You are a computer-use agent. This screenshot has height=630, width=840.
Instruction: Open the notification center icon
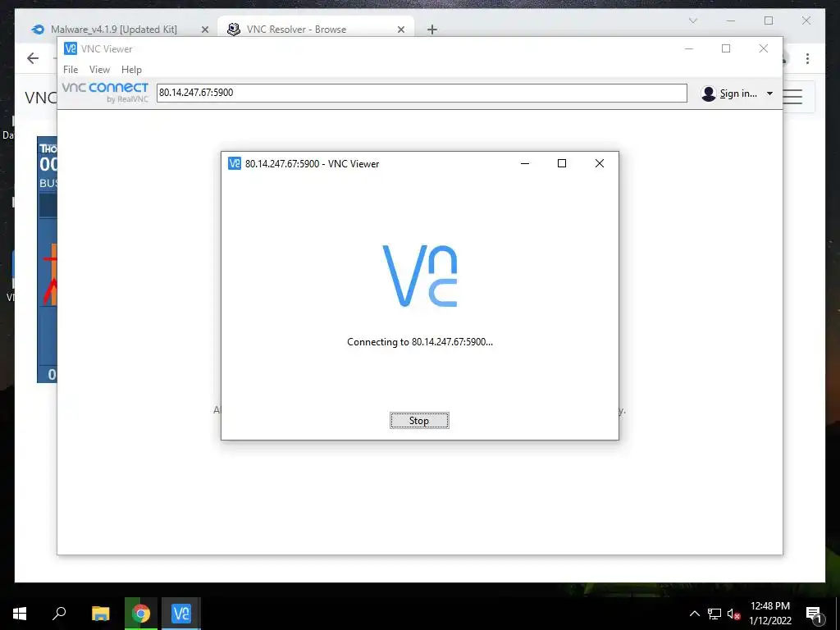point(814,614)
